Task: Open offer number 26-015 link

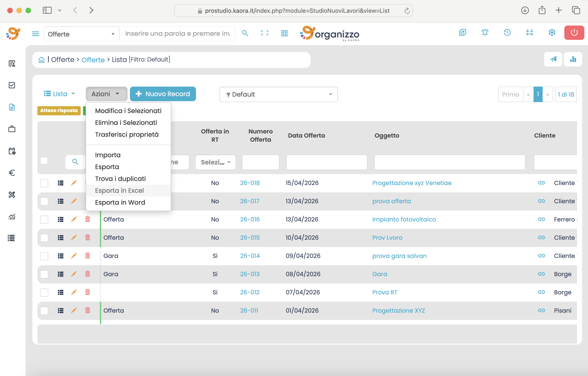Action: pos(250,237)
